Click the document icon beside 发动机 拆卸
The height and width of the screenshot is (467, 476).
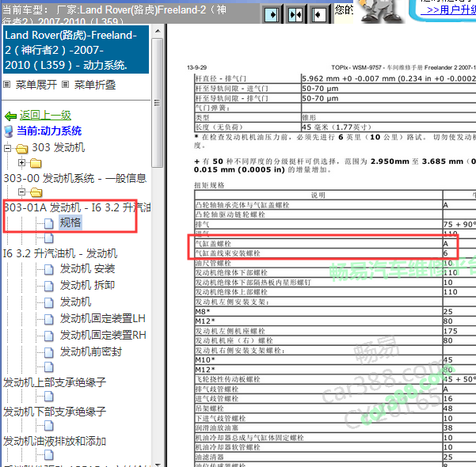(49, 287)
